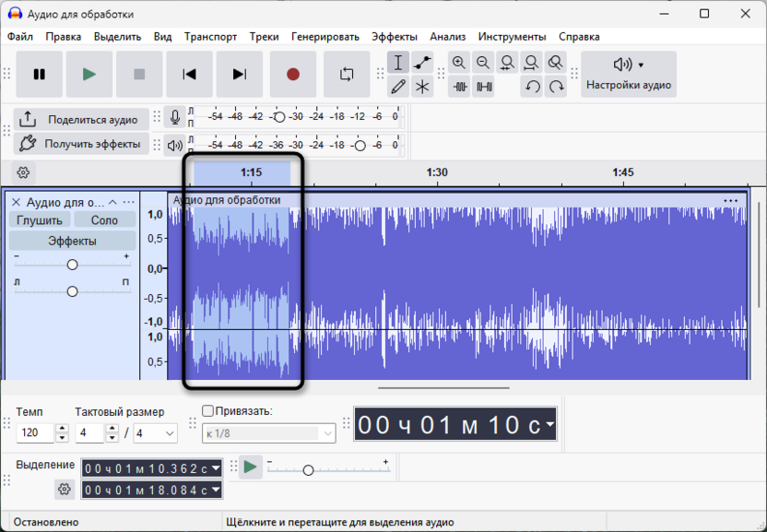Click the Silence selected audio icon

pyautogui.click(x=482, y=86)
